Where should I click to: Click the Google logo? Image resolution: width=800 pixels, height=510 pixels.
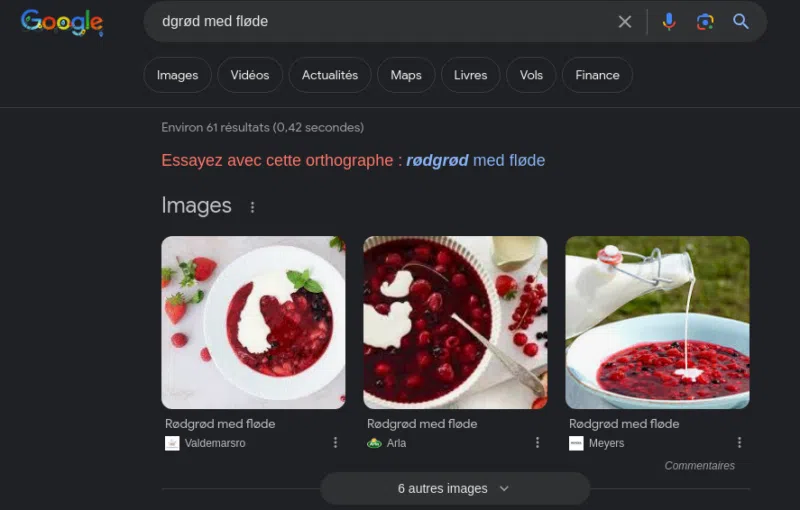pos(61,22)
